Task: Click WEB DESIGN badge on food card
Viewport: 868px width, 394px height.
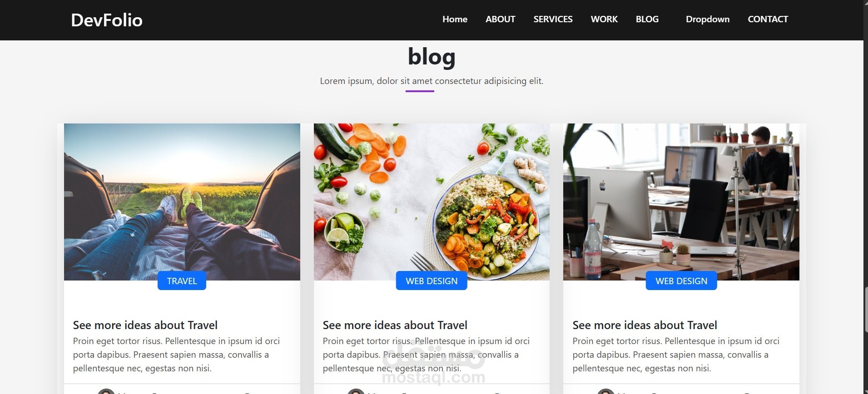Action: tap(432, 281)
